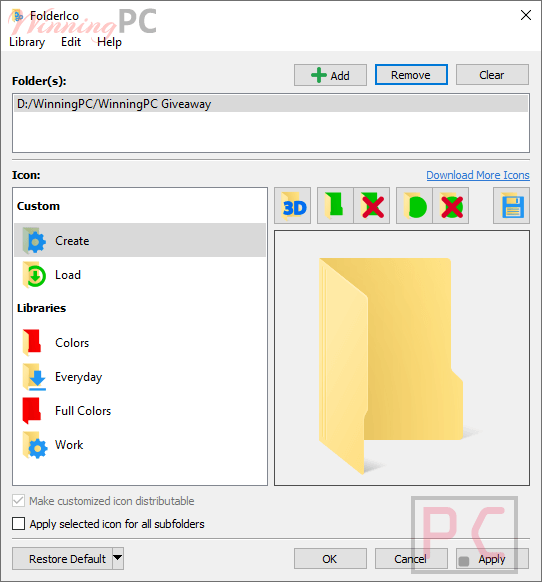Viewport: 542px width, 582px height.
Task: Click the Apply button
Action: click(492, 559)
